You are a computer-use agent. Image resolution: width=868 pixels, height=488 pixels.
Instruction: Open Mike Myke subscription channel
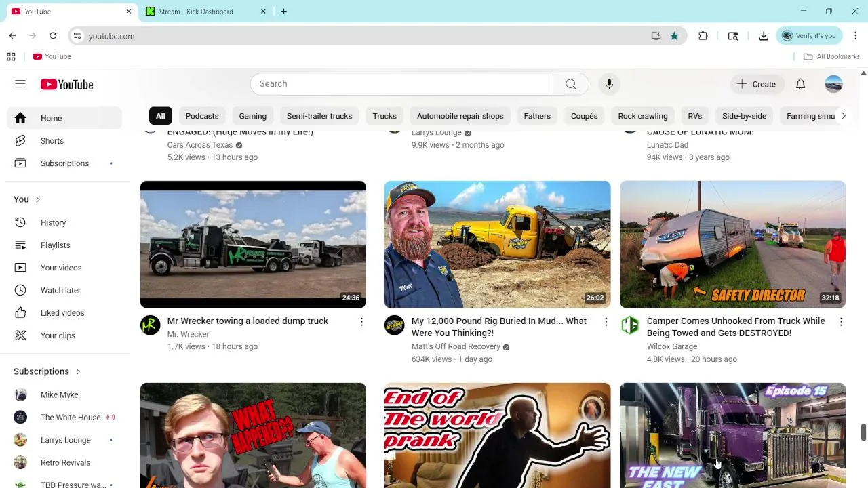(64, 394)
